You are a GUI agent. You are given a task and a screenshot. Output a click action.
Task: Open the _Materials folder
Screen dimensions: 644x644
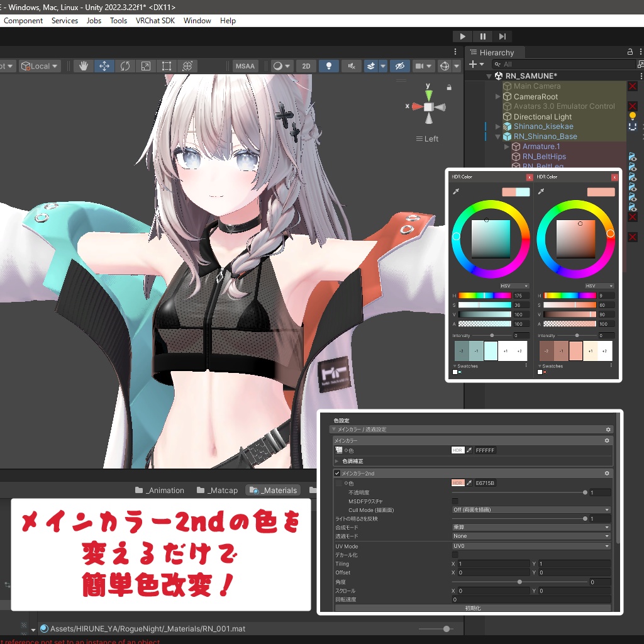click(274, 490)
